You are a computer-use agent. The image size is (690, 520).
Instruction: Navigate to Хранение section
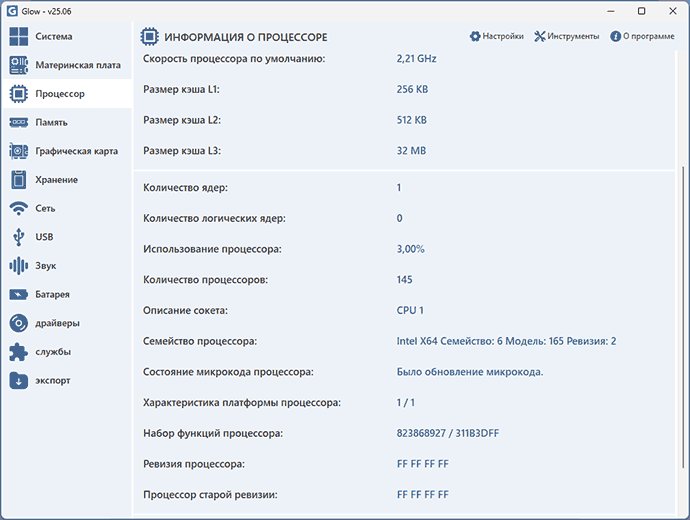56,179
